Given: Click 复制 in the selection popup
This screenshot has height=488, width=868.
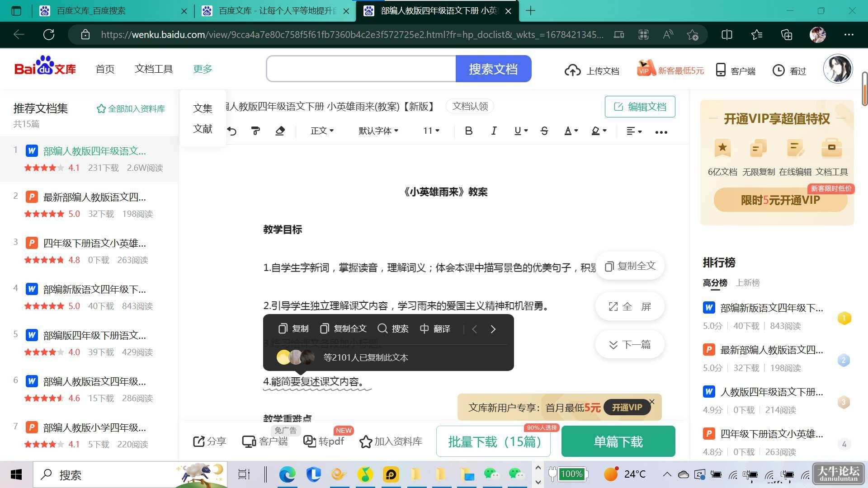Looking at the screenshot, I should pos(293,328).
